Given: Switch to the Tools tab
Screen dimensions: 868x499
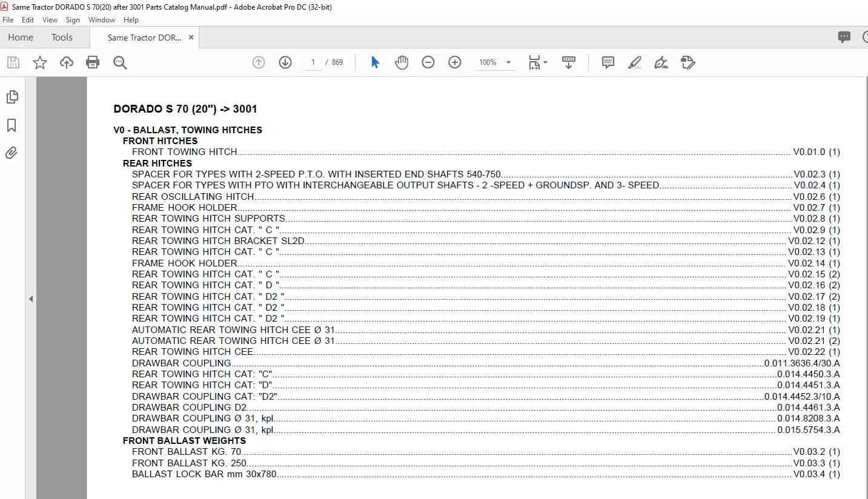Looking at the screenshot, I should click(62, 37).
